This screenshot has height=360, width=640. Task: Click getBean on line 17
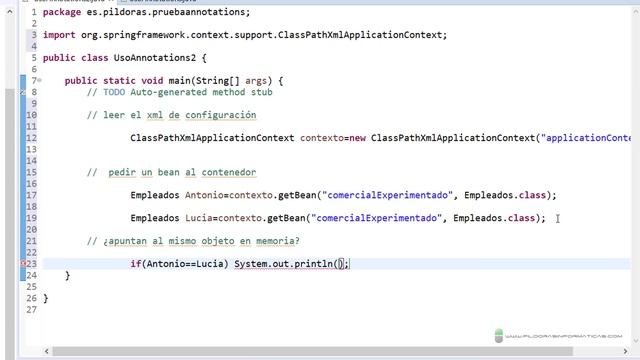click(297, 195)
